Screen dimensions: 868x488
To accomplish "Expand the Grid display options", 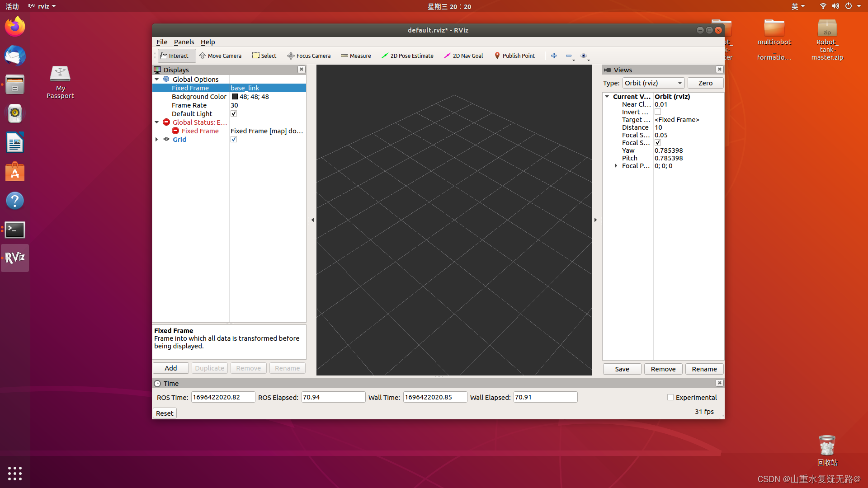I will pos(157,140).
